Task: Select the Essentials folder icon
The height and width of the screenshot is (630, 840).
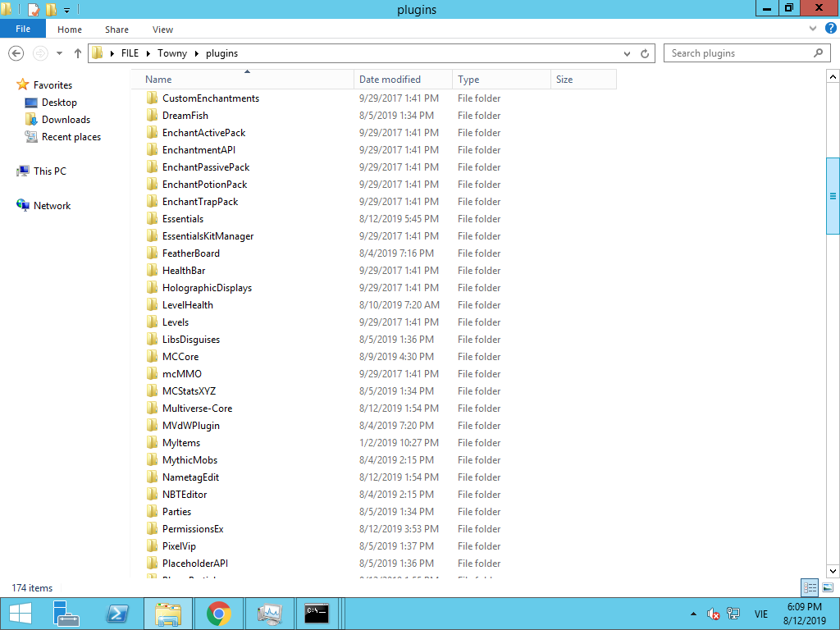Action: tap(152, 218)
